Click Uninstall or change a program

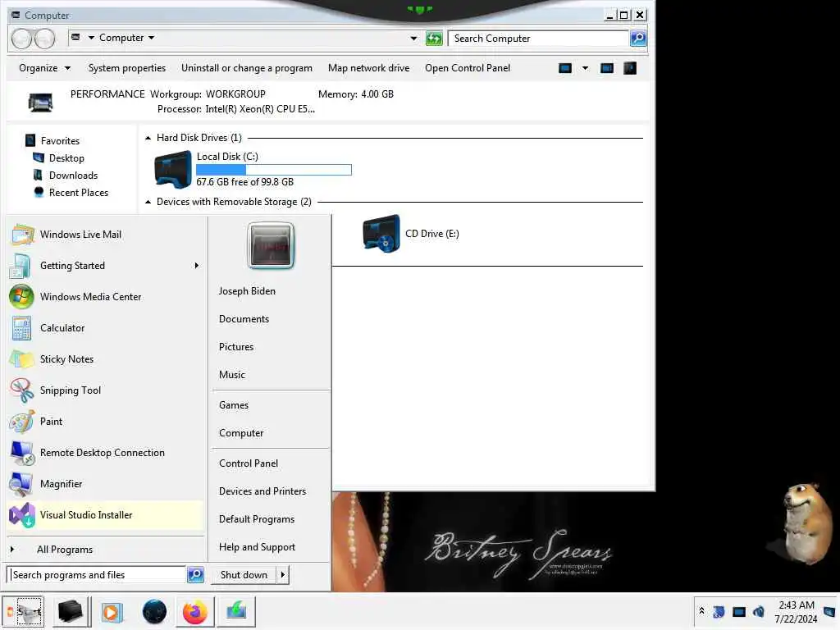(x=246, y=68)
